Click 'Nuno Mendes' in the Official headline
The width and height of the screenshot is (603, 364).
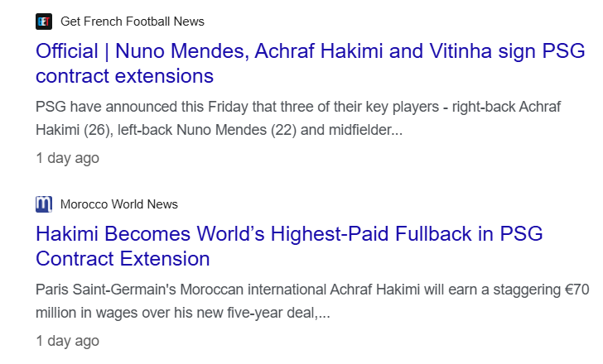pos(180,51)
